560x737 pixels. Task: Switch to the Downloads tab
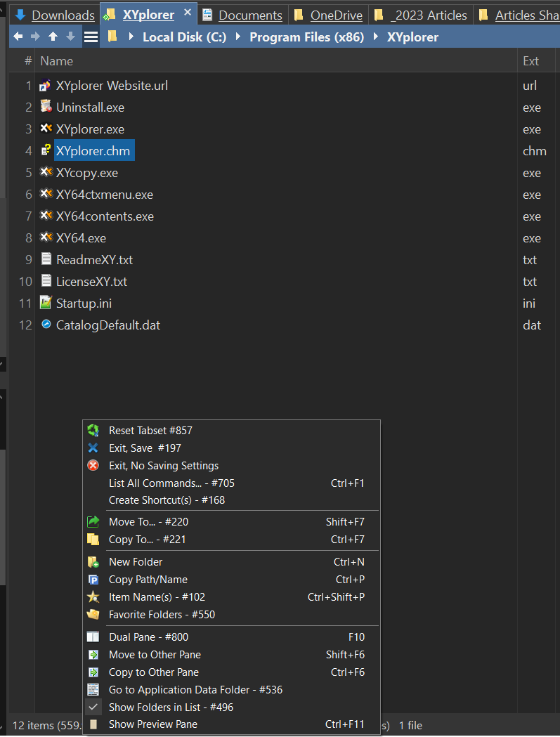55,15
